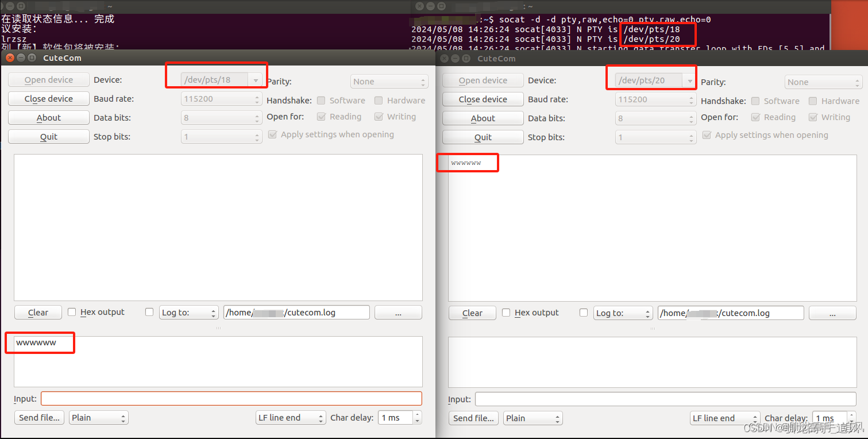Screen dimensions: 868x439
Task: Click About button in right CuteCom window
Action: (x=483, y=118)
